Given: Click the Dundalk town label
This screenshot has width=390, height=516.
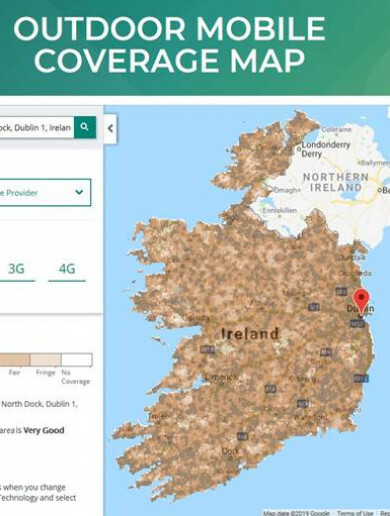Looking at the screenshot, I should coord(352,257).
